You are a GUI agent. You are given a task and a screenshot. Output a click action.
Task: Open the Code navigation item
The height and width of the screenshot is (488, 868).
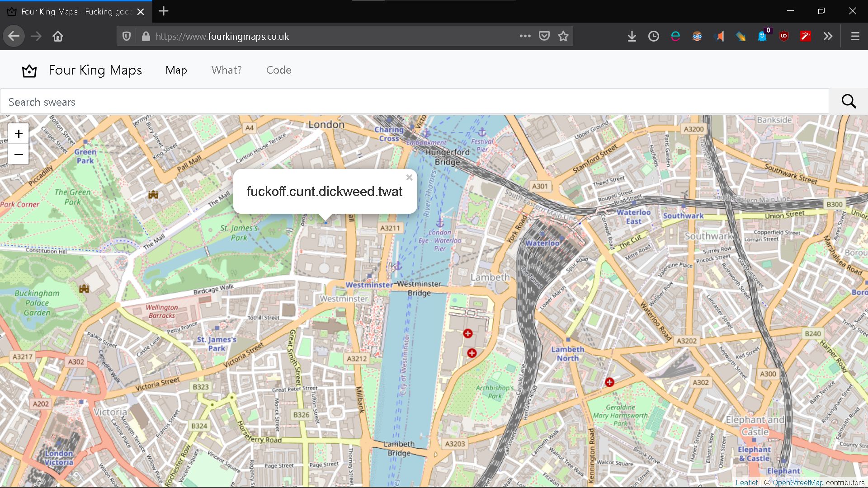[278, 70]
